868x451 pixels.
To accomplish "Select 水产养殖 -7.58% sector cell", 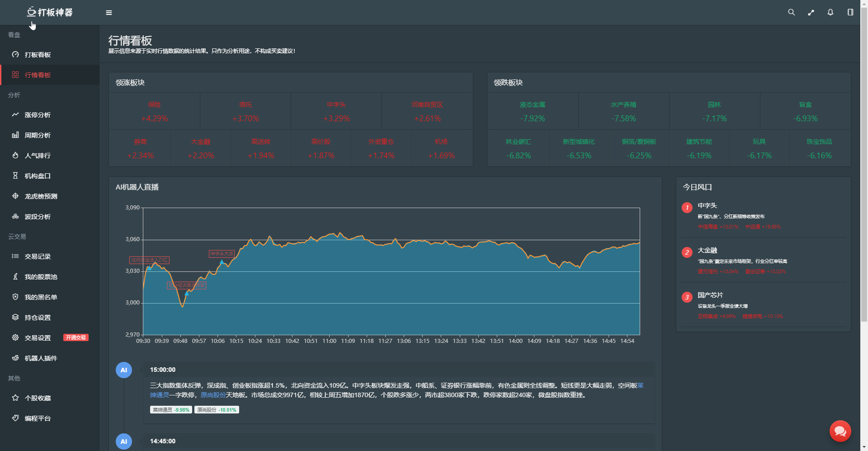I will (623, 111).
